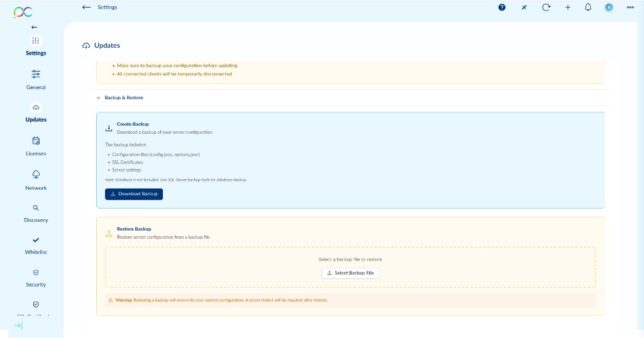The image size is (644, 338).
Task: Open notifications bell
Action: click(588, 7)
